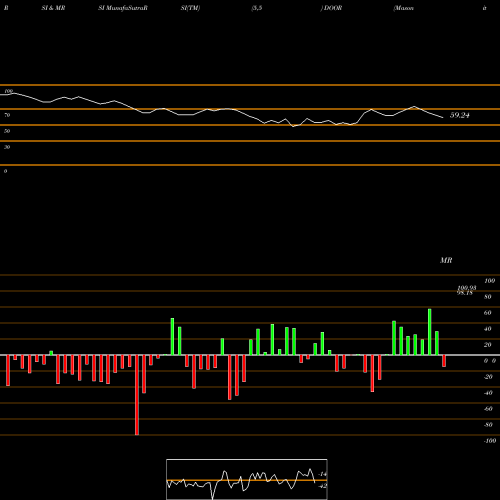Screen dimensions: 500x500
Task: Click the tallest red MR bar
Action: click(137, 395)
